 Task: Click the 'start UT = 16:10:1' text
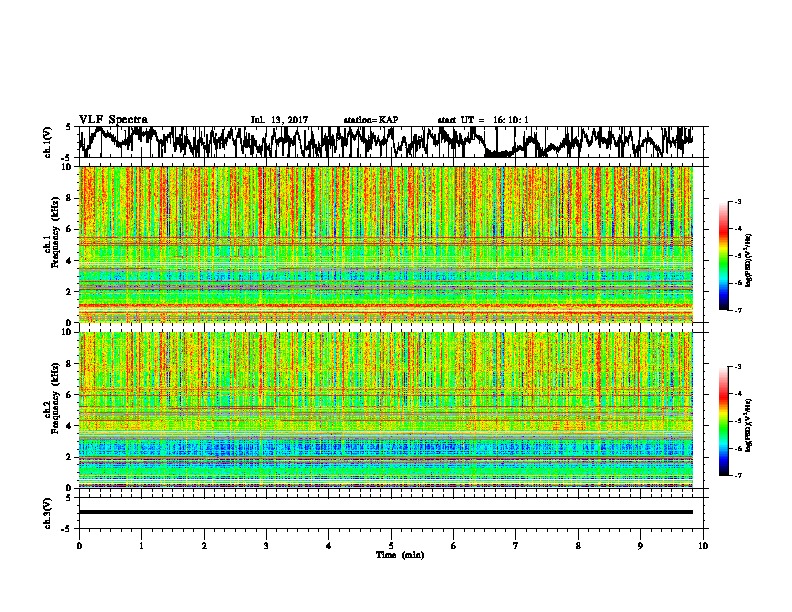coord(483,120)
